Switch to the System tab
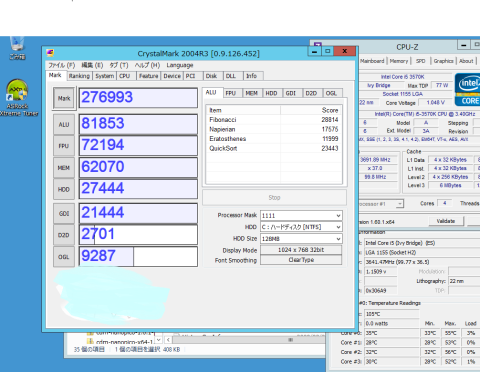The width and height of the screenshot is (480, 372). click(104, 76)
